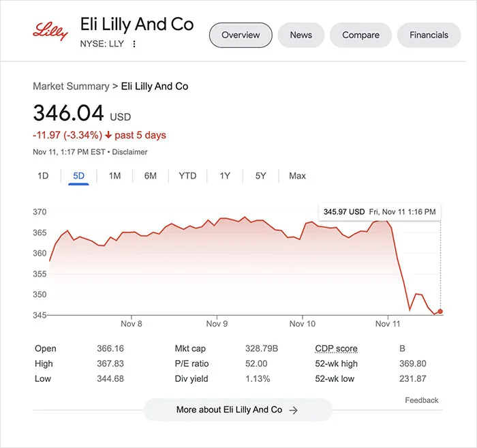The image size is (477, 448).
Task: Select the 5D time range
Action: click(78, 176)
